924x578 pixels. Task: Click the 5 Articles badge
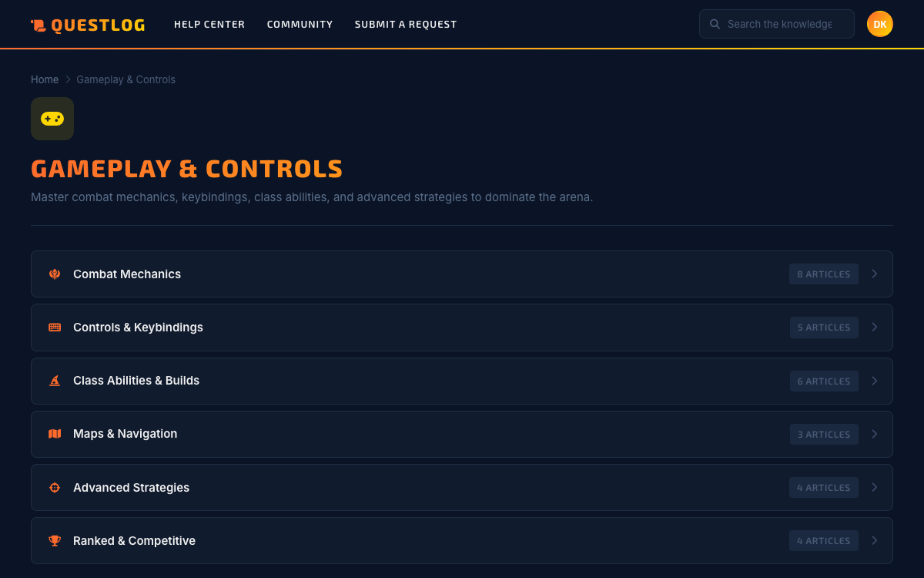(x=824, y=328)
